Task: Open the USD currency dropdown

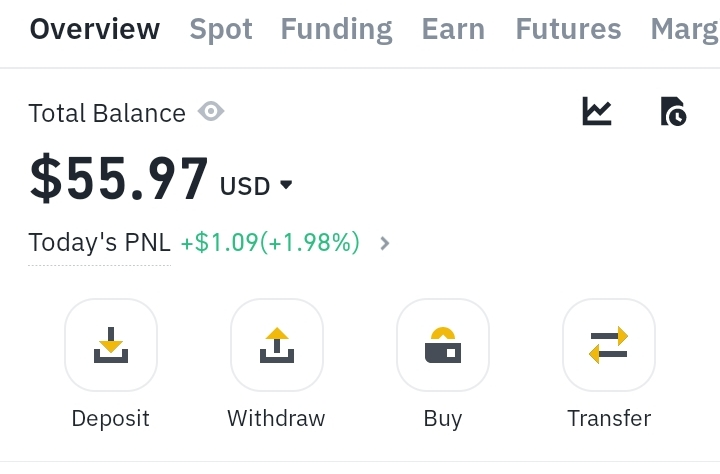Action: point(256,186)
